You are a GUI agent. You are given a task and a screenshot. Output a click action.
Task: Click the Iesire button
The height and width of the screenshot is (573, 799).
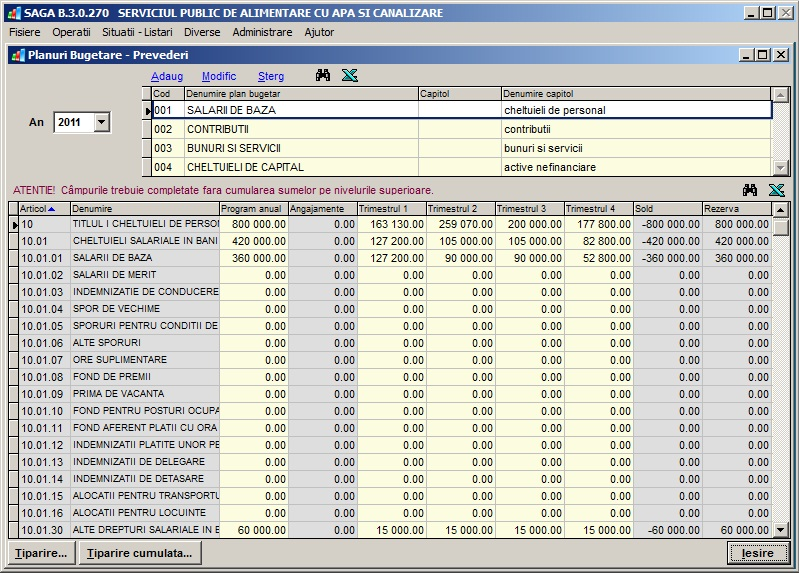pyautogui.click(x=758, y=553)
